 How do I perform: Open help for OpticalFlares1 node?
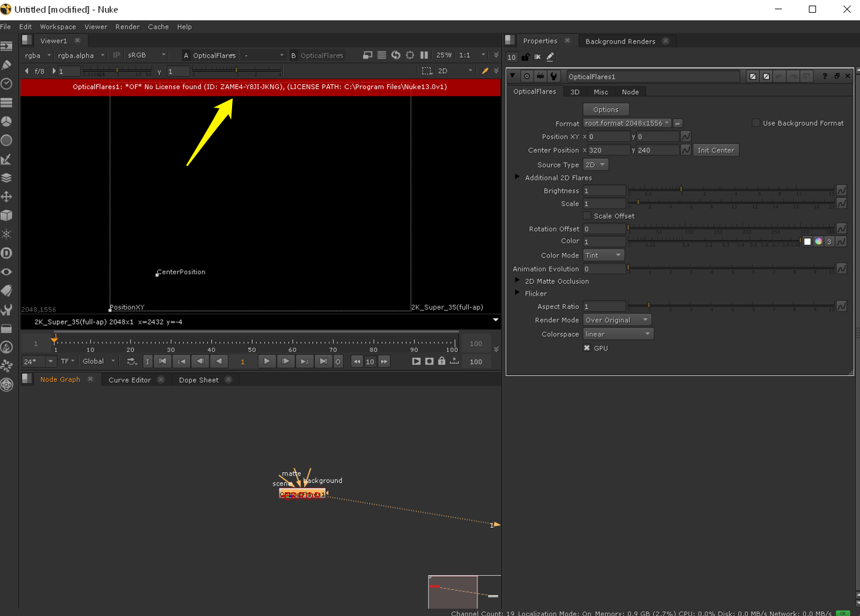pos(825,76)
